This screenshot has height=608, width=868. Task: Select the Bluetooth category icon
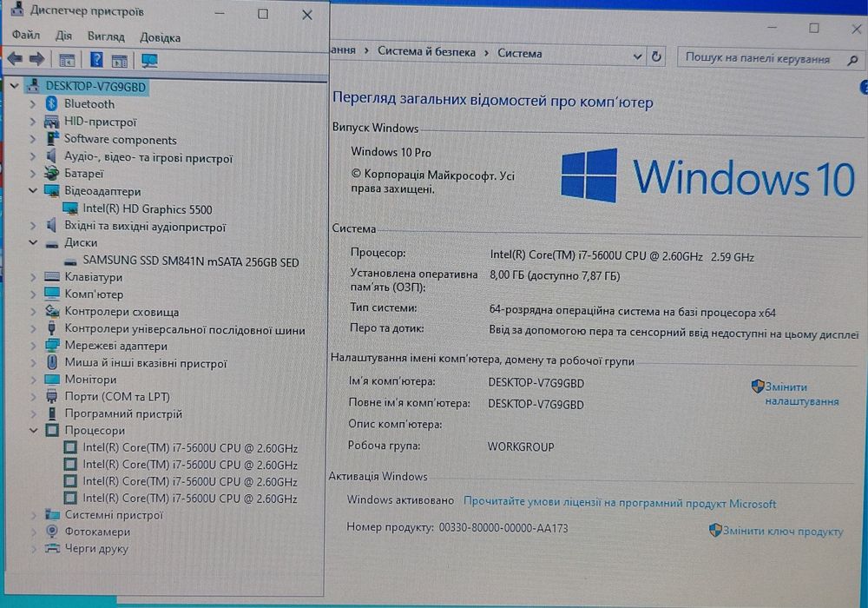point(51,103)
